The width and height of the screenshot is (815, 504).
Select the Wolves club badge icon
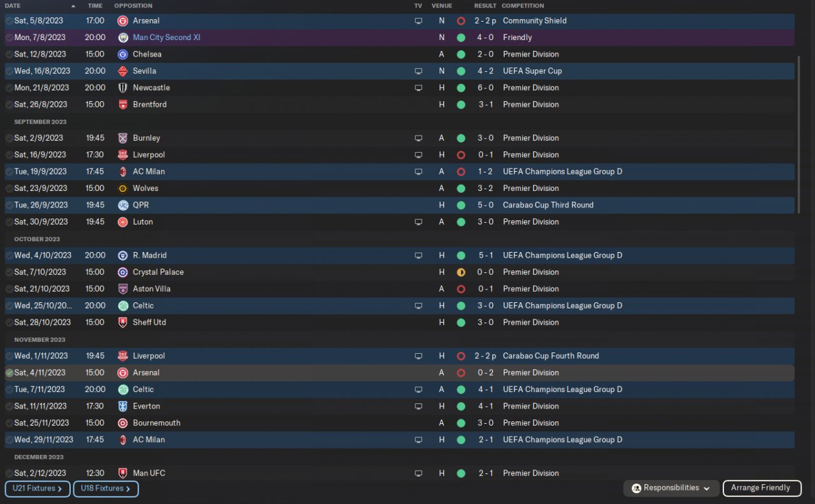tap(123, 188)
